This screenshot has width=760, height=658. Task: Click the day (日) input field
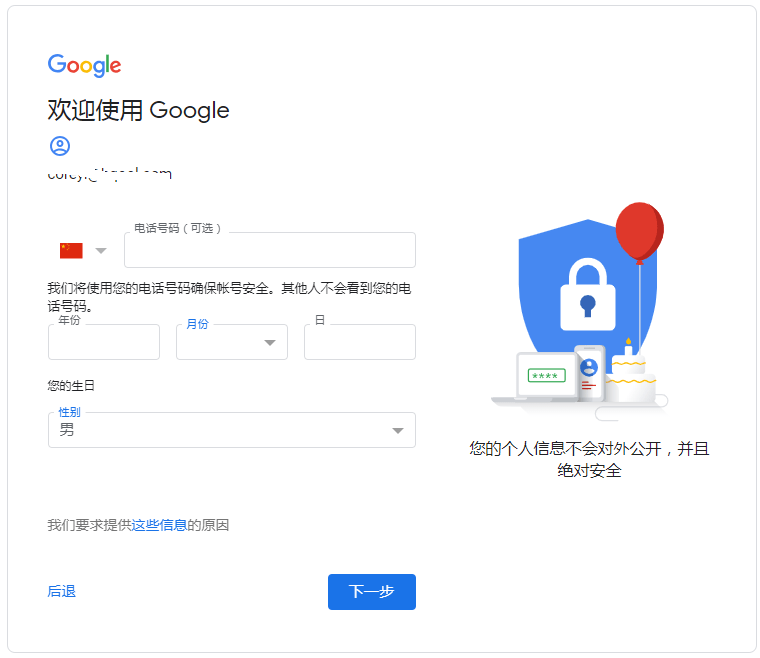[360, 342]
